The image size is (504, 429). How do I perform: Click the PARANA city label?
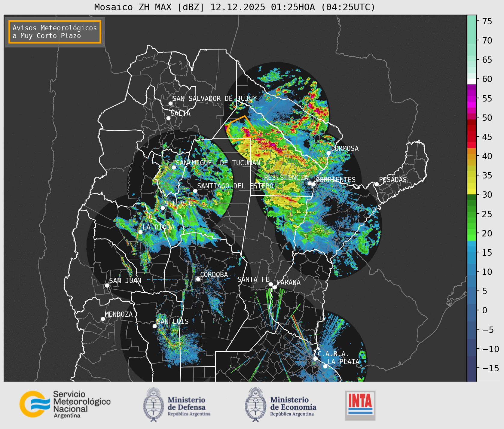(289, 282)
